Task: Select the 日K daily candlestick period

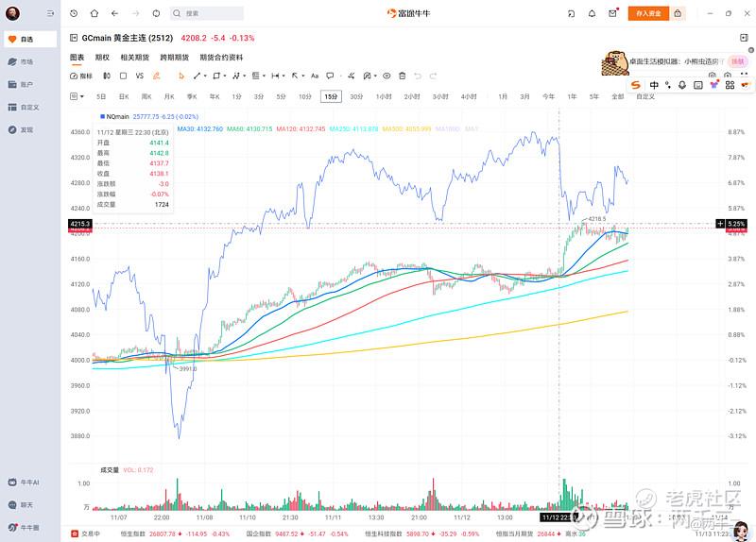Action: pyautogui.click(x=124, y=96)
